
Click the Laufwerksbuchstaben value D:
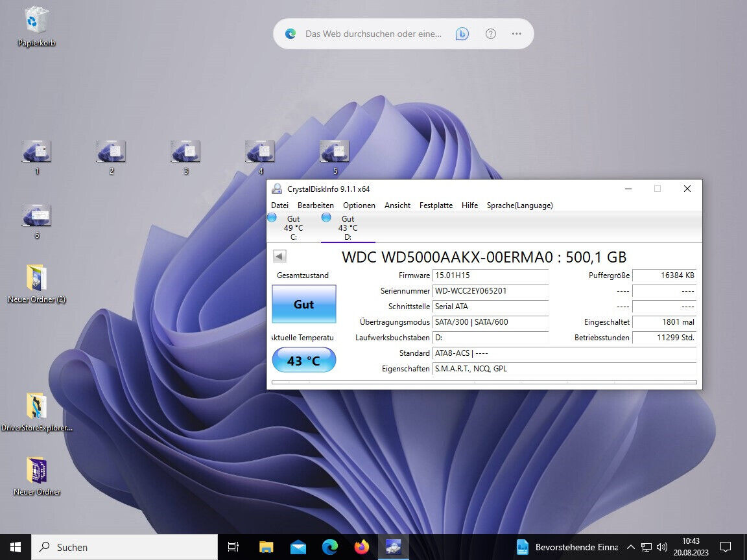tap(490, 338)
